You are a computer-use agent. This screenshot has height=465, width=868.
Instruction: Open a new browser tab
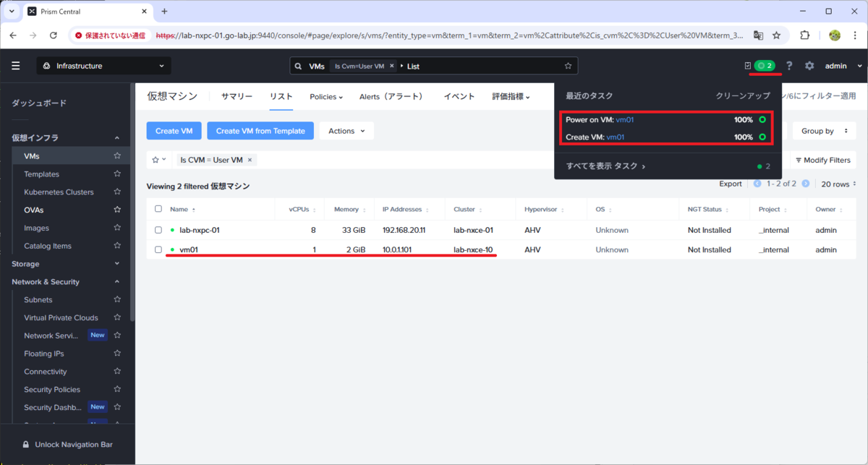[x=164, y=11]
